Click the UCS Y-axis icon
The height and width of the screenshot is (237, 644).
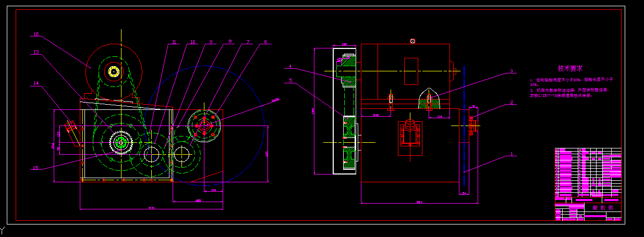(2, 229)
